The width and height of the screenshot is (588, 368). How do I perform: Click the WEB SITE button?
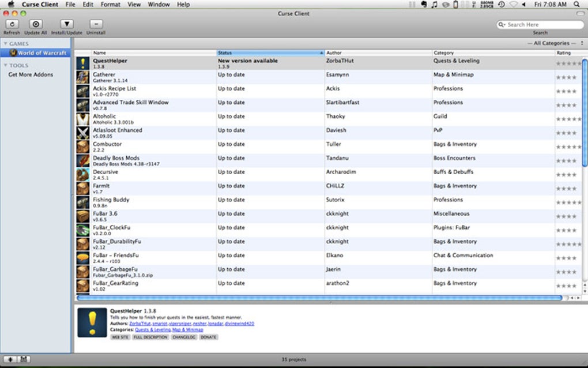point(120,337)
